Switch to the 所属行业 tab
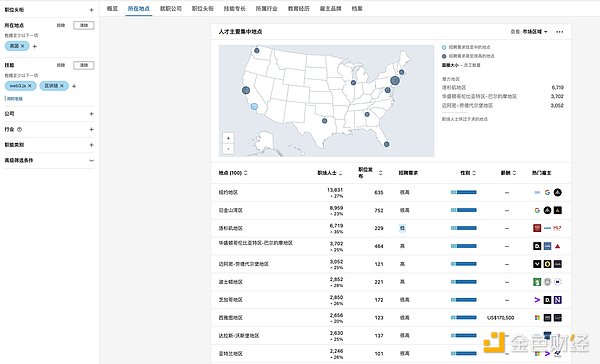The image size is (600, 364). (267, 8)
